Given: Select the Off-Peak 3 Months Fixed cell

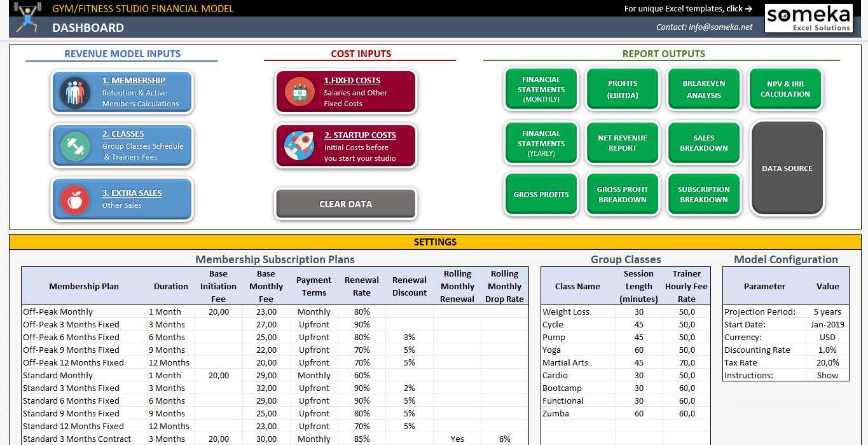Looking at the screenshot, I should tap(84, 325).
